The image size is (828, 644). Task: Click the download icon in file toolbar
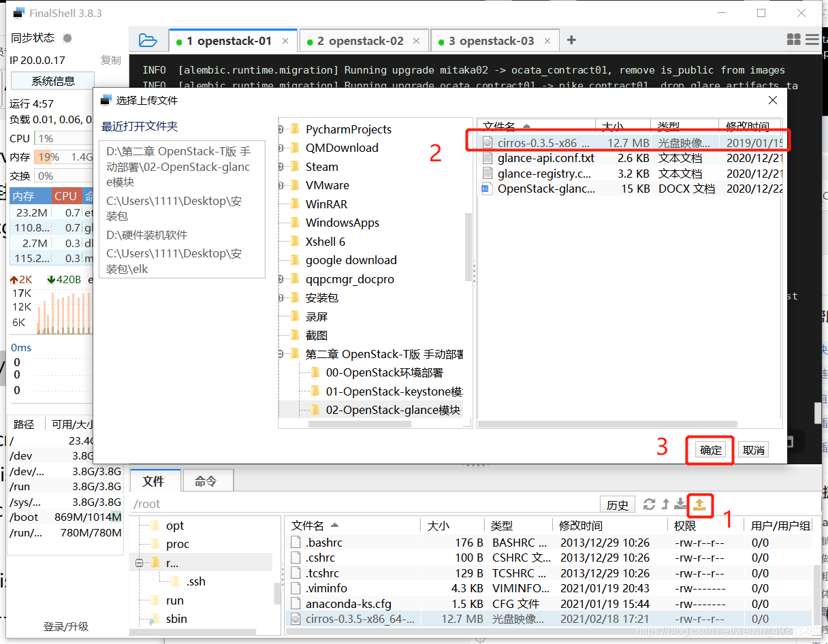point(680,504)
